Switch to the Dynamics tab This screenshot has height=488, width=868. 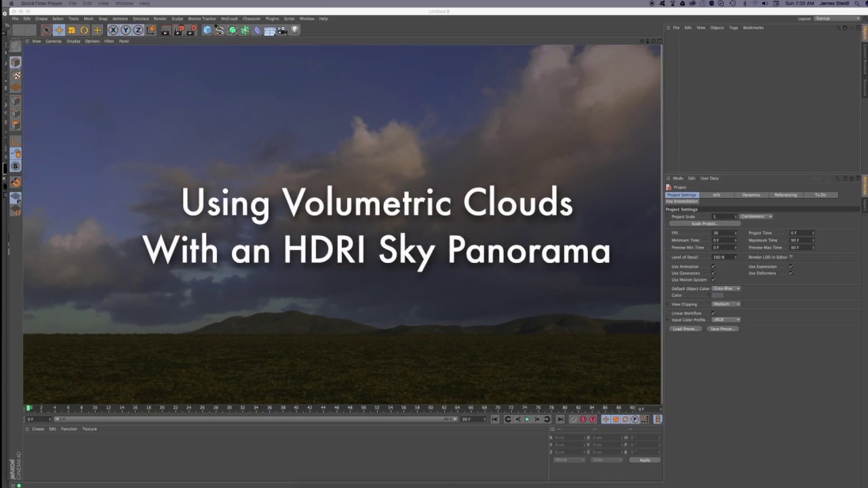[751, 195]
